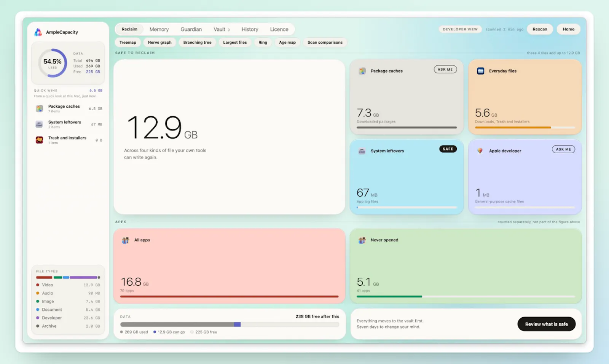Image resolution: width=609 pixels, height=364 pixels.
Task: Select the Treemap view
Action: click(128, 43)
